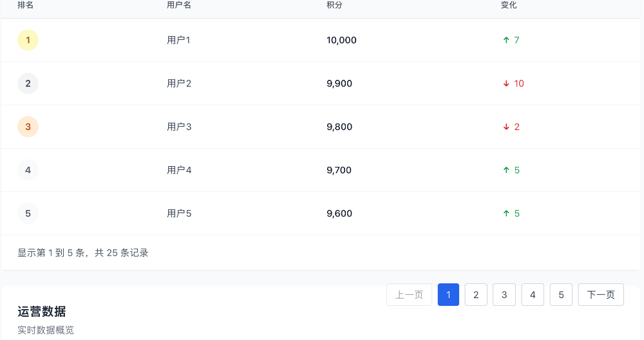Image resolution: width=644 pixels, height=340 pixels.
Task: Open the 用户3 username entry
Action: (x=179, y=127)
